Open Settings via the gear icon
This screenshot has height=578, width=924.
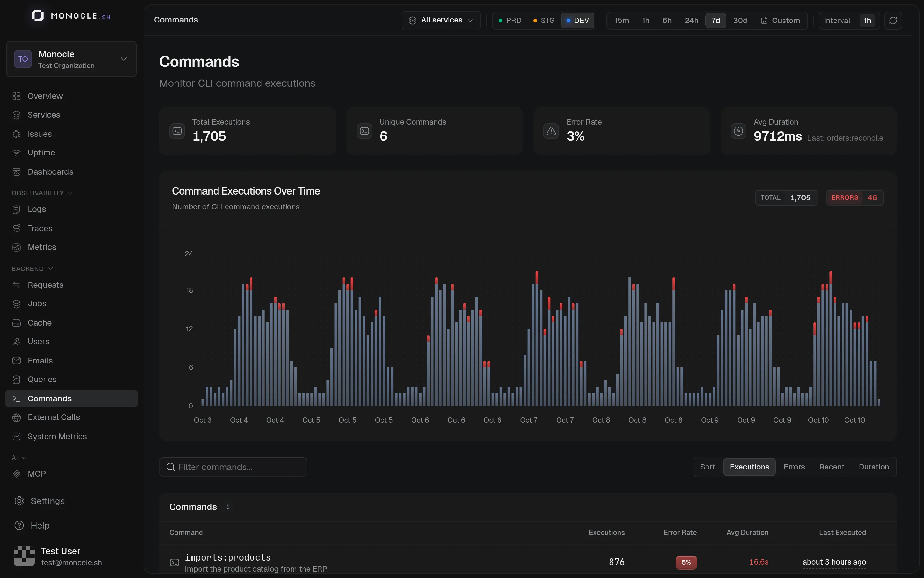[19, 501]
